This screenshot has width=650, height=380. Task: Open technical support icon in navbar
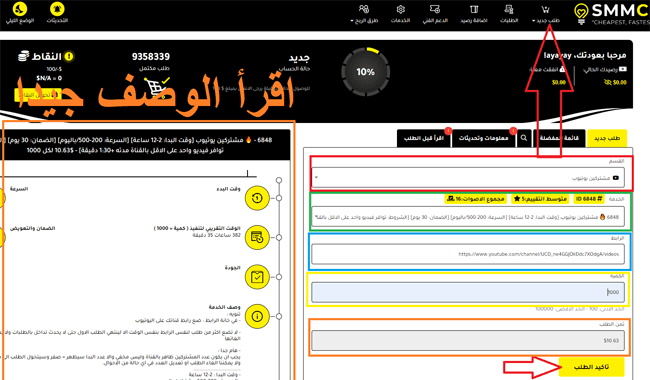pyautogui.click(x=435, y=9)
